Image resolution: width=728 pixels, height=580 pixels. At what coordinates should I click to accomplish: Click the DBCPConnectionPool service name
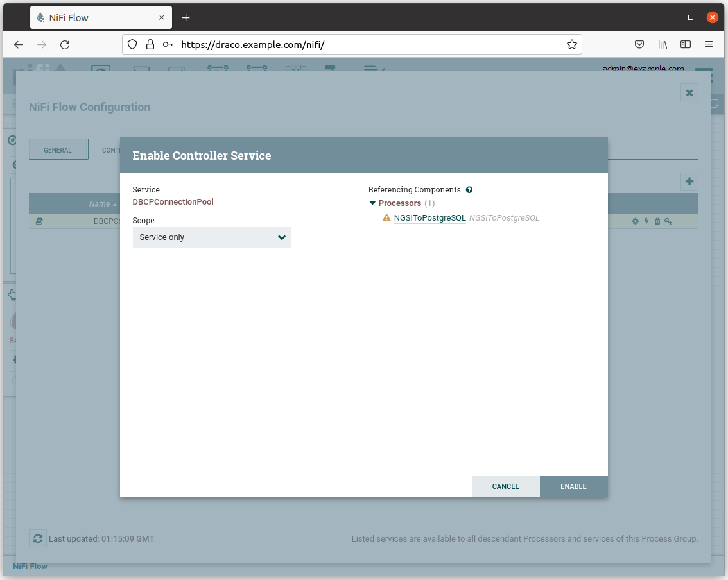pos(173,202)
